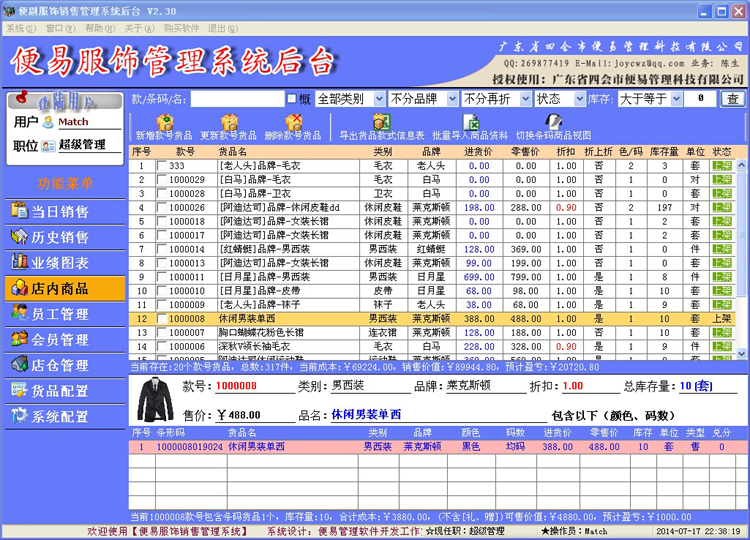Sort by the 进货价 column header

point(478,152)
